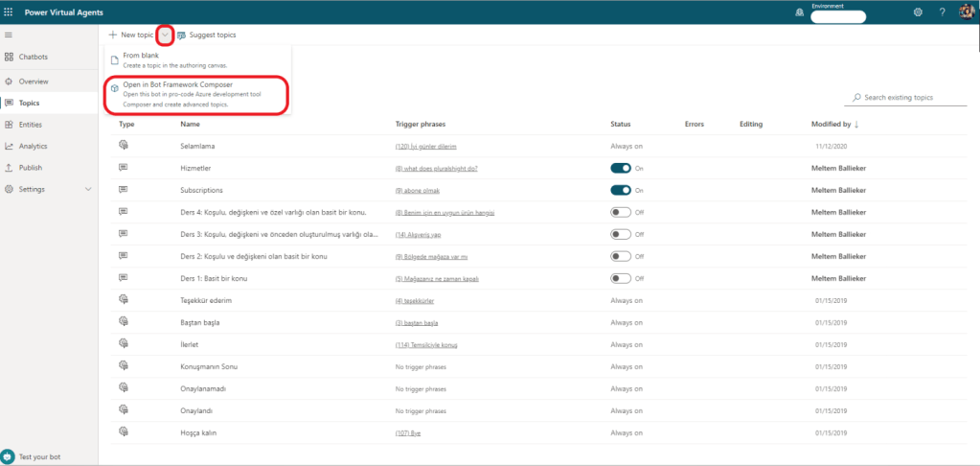Click the Environment icon in the header
Image resolution: width=980 pixels, height=466 pixels.
(x=800, y=12)
